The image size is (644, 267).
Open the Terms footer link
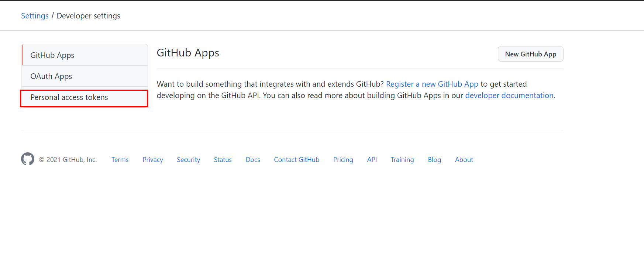pyautogui.click(x=120, y=160)
